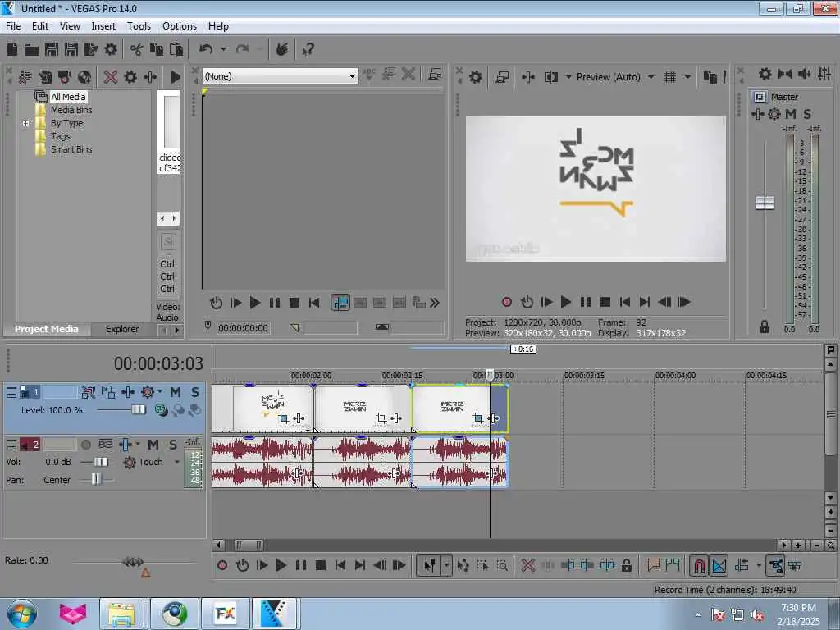
Task: Open video preview properties gear
Action: coord(475,77)
